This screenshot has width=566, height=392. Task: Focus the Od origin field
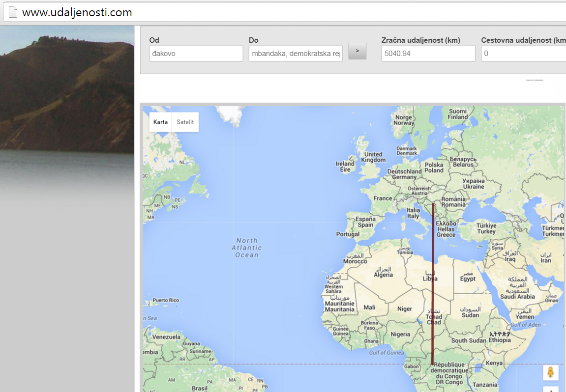[196, 54]
